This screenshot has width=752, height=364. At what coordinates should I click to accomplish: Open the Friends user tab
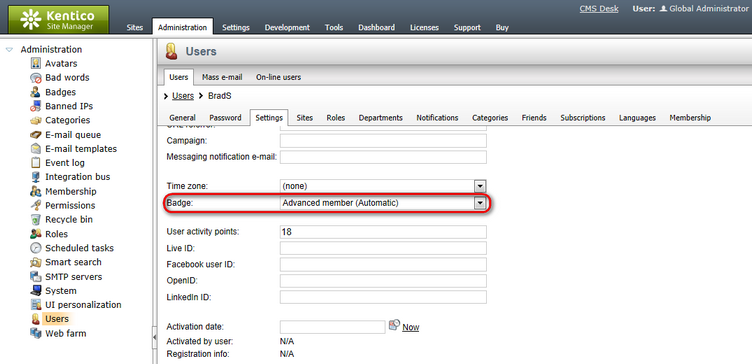tap(534, 117)
